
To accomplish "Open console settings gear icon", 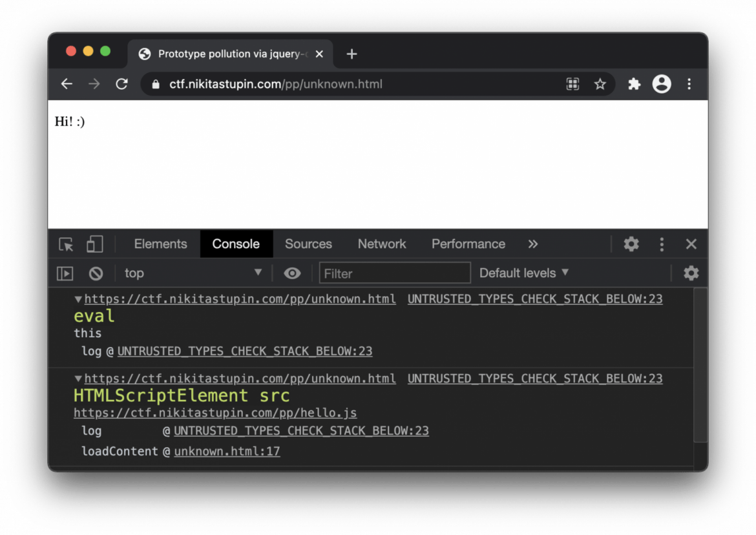I will 691,273.
